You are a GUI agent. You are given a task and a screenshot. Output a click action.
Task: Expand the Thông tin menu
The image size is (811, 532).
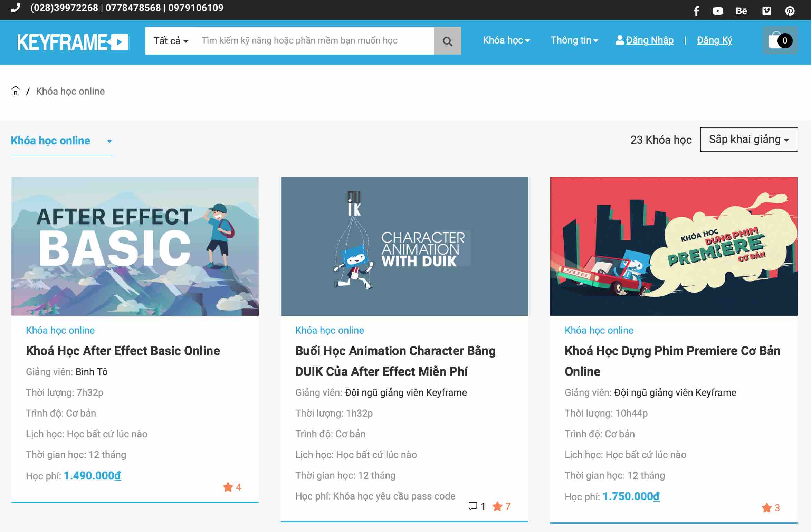tap(574, 40)
